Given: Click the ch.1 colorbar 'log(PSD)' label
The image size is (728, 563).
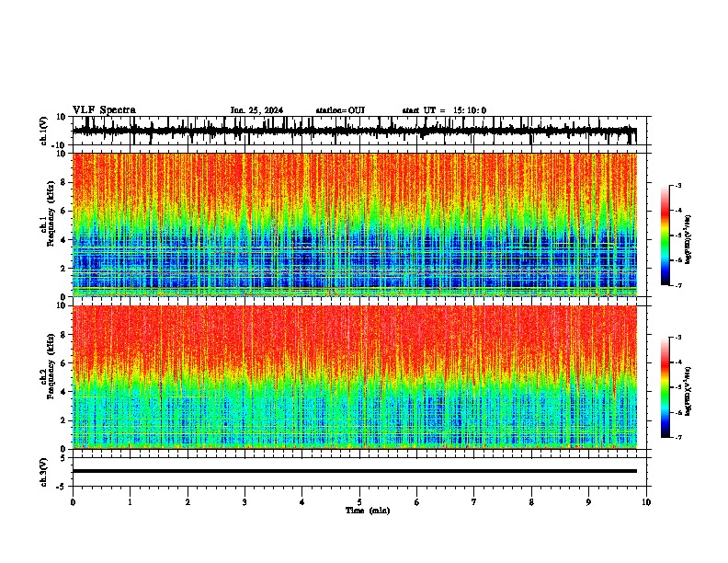Looking at the screenshot, I should [x=688, y=240].
